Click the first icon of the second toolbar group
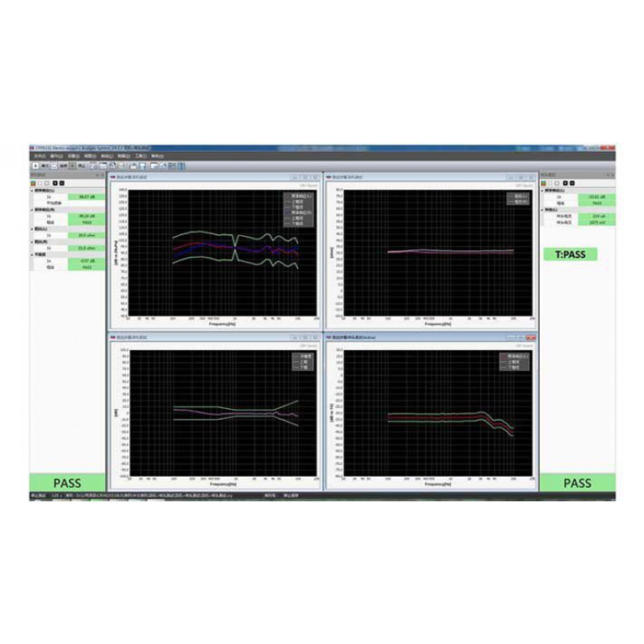 (93, 166)
